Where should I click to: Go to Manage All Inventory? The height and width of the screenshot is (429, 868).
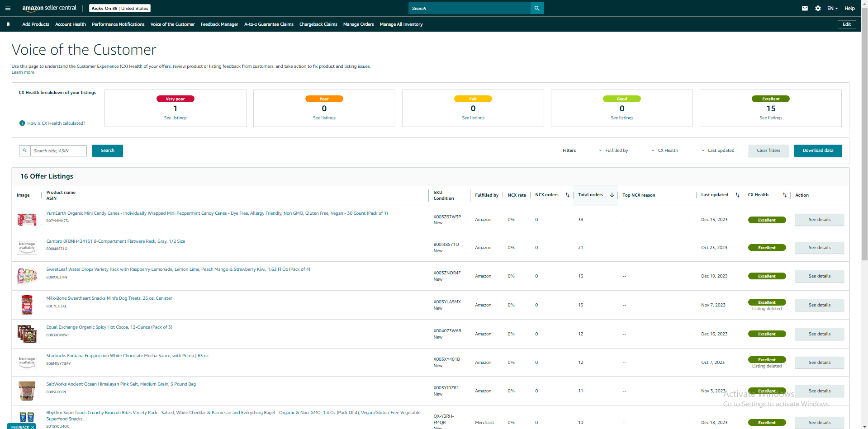click(401, 24)
